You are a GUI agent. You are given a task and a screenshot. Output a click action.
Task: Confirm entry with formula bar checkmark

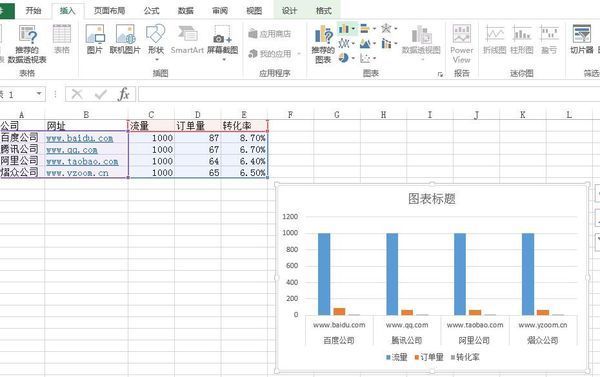click(x=100, y=94)
